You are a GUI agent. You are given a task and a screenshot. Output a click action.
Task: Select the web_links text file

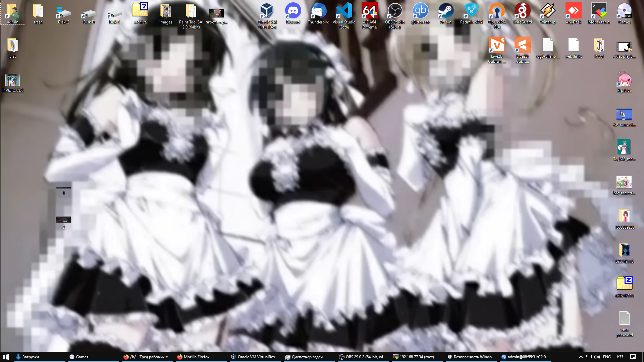coord(574,48)
